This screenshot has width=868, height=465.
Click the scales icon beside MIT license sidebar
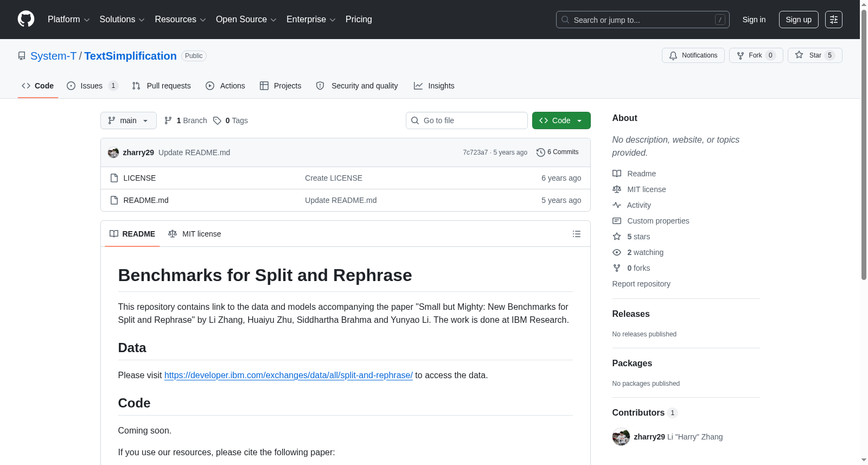coord(617,189)
